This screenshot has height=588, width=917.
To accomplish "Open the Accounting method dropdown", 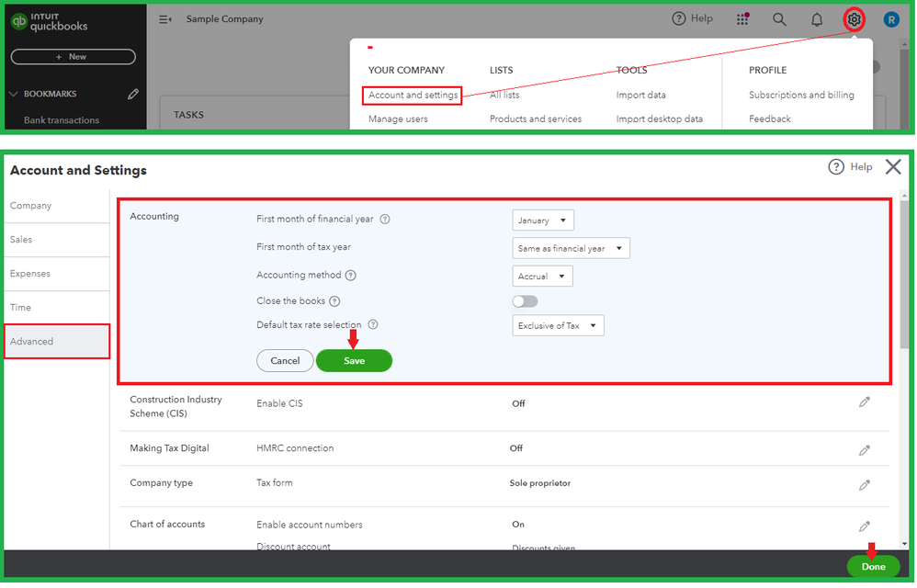I will pos(542,276).
